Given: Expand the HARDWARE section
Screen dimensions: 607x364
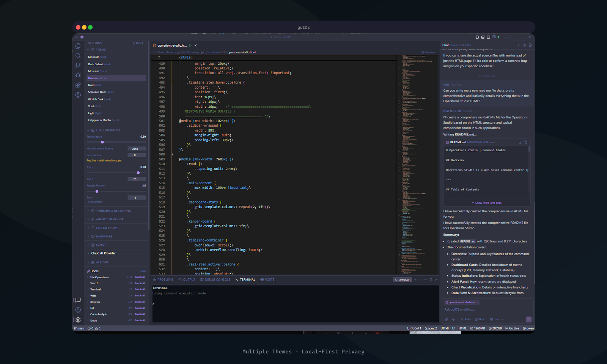Looking at the screenshot, I should pyautogui.click(x=116, y=236).
